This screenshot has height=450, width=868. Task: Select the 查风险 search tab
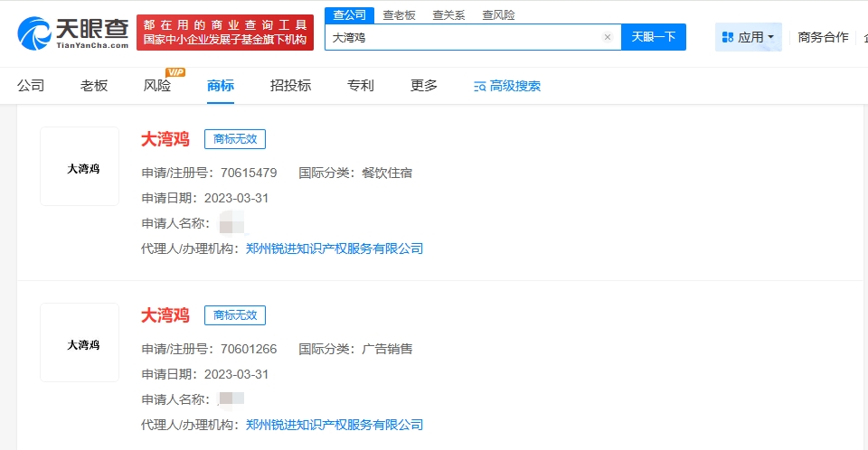pos(498,14)
